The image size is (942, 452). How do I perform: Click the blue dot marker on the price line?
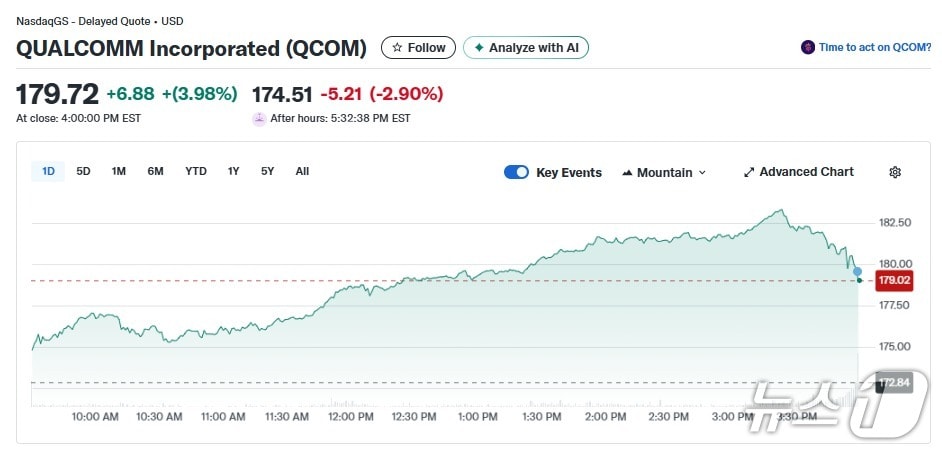point(857,272)
